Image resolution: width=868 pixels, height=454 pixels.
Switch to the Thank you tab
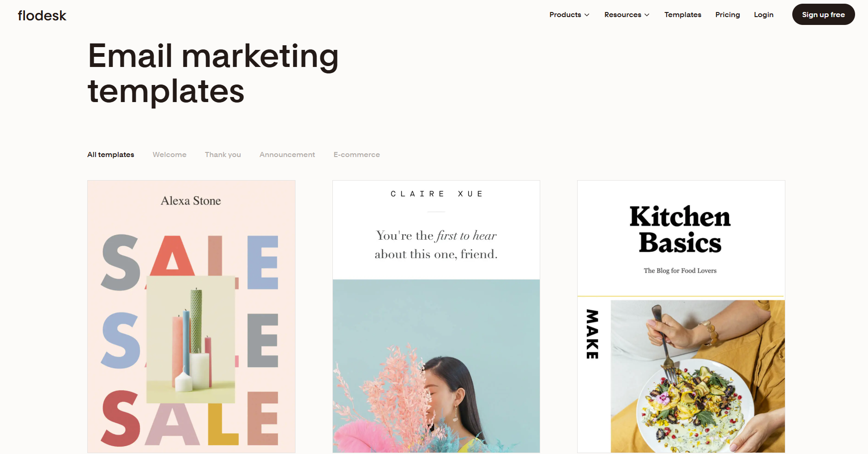coord(223,155)
